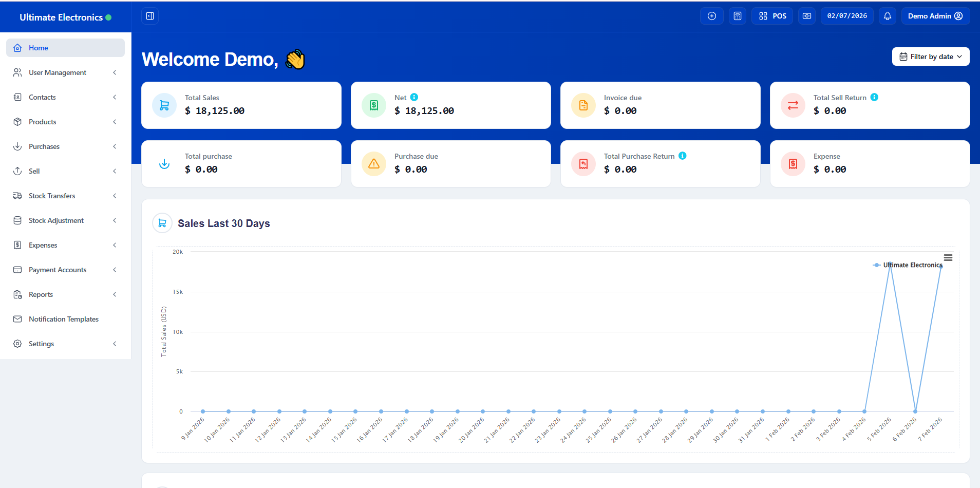
Task: Open the calculator icon in top bar
Action: pyautogui.click(x=737, y=16)
